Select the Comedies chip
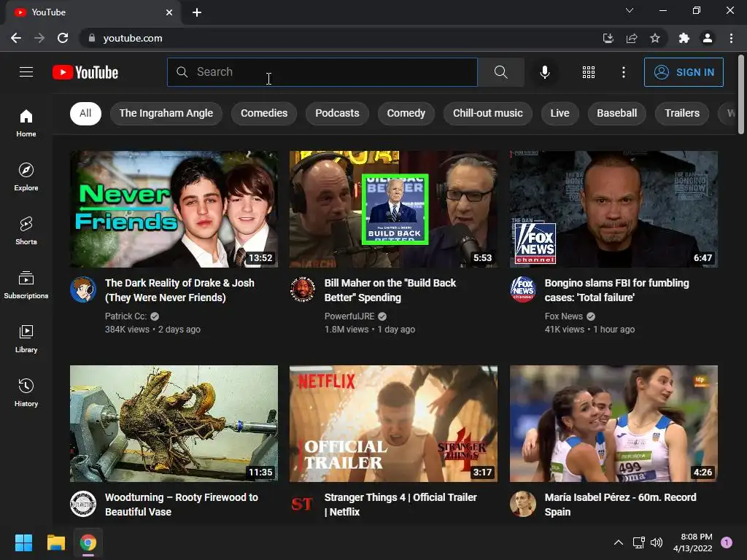 tap(264, 113)
